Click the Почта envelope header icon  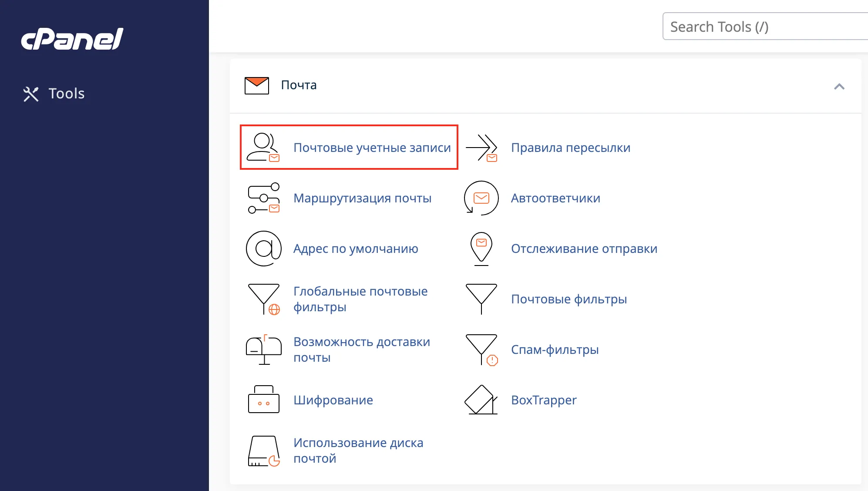pyautogui.click(x=257, y=85)
